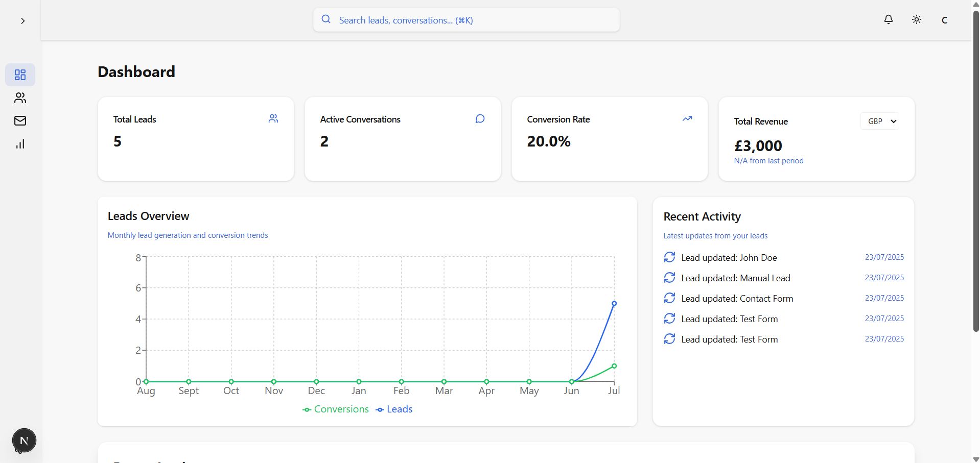Select the Leads people icon in sidebar
Screen dimensions: 980x463
pos(20,98)
